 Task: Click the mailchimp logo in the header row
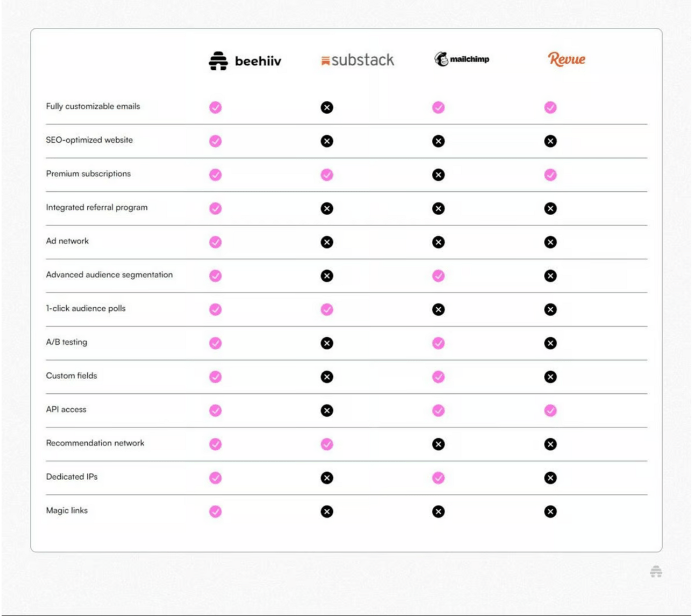point(462,59)
